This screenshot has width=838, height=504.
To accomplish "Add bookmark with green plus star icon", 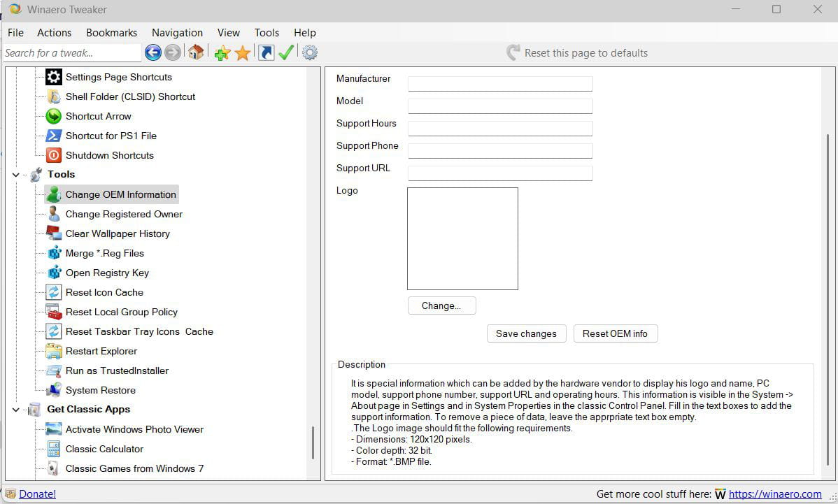I will tap(222, 53).
